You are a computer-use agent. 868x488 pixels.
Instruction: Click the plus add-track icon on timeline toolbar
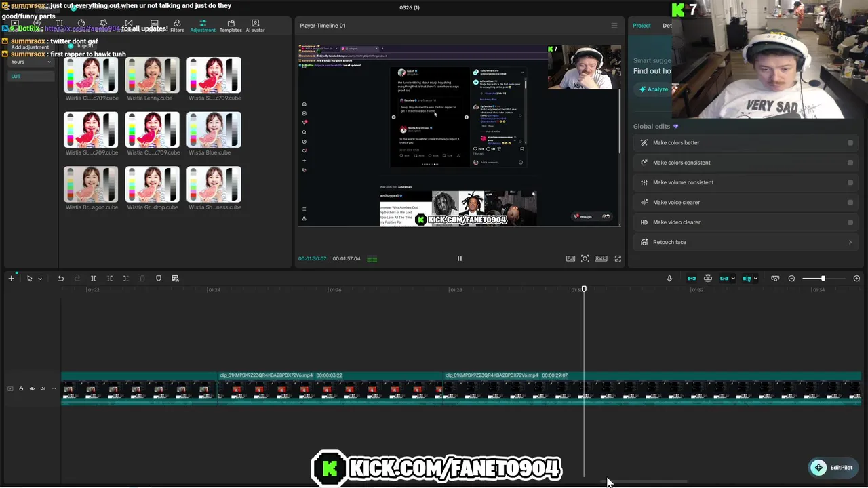11,278
